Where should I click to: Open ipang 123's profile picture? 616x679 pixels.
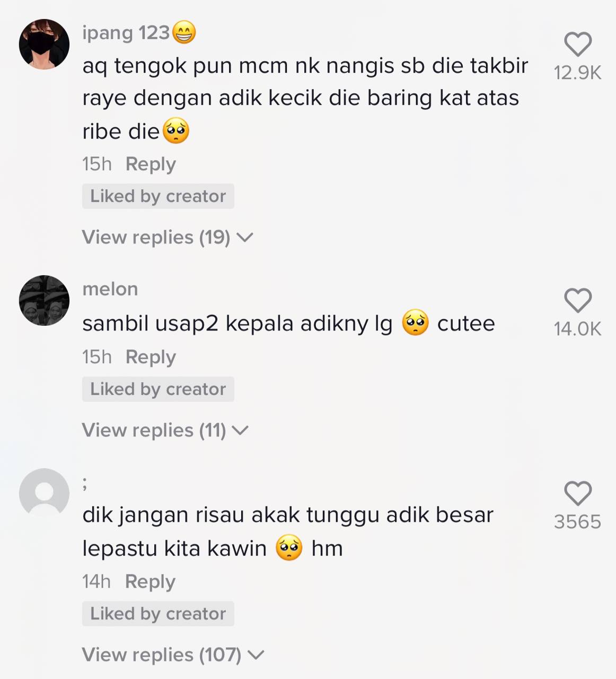click(44, 44)
